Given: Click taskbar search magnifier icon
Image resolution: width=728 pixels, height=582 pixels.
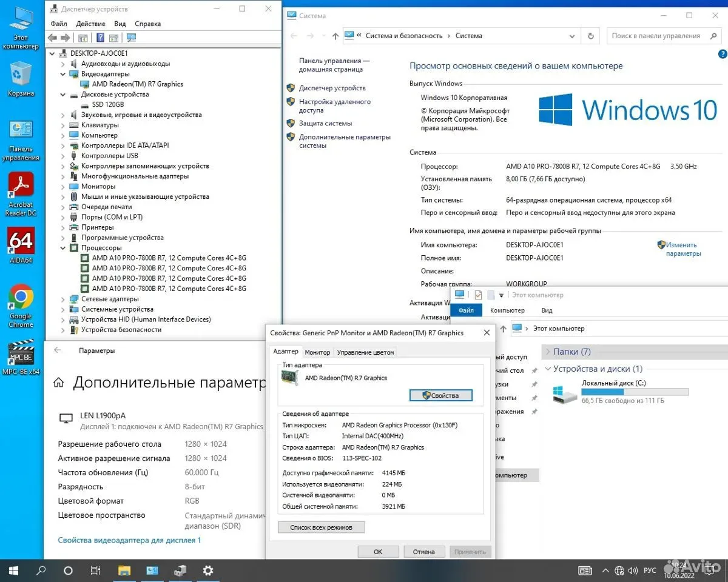Looking at the screenshot, I should pyautogui.click(x=41, y=570).
